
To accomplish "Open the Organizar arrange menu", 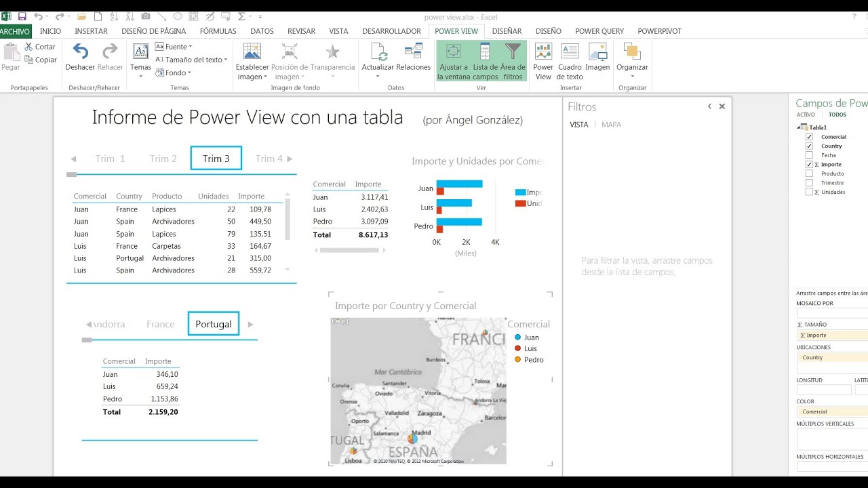I will [x=632, y=60].
